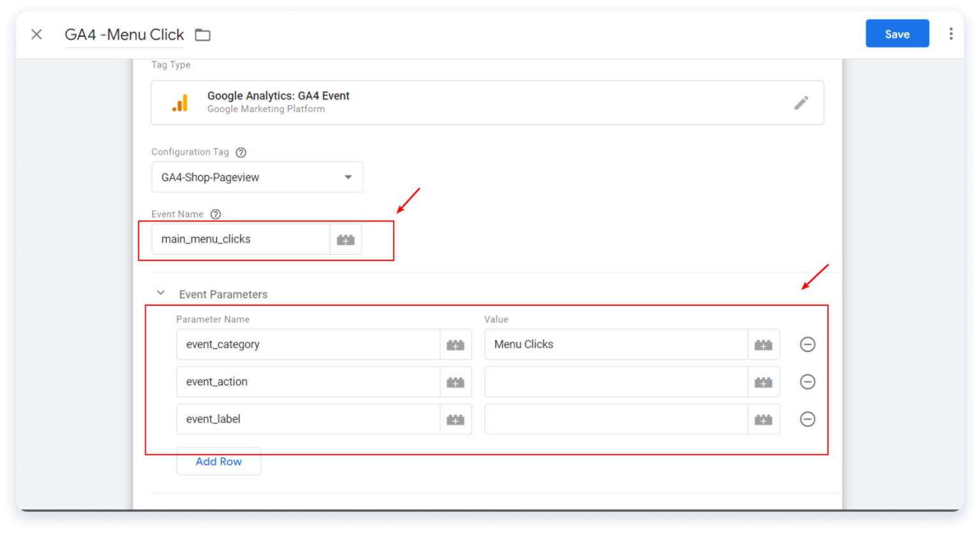Click the Google Analytics GA4 logo
The image size is (980, 533).
tap(181, 102)
